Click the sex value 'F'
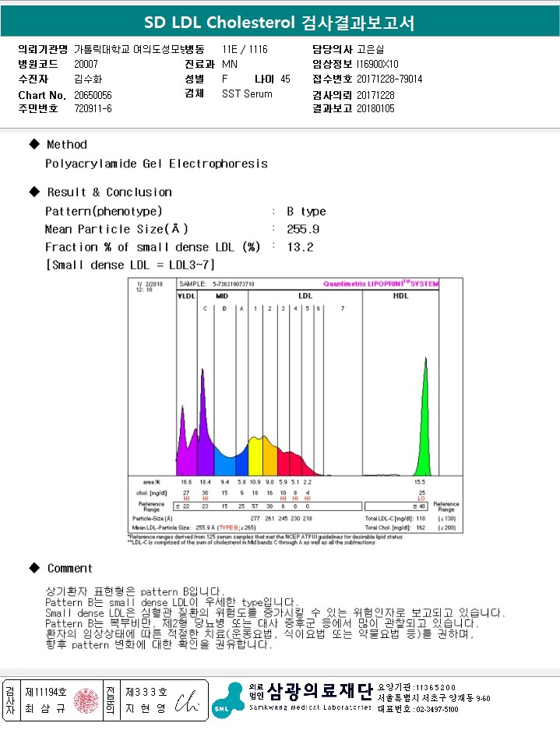 click(x=225, y=79)
